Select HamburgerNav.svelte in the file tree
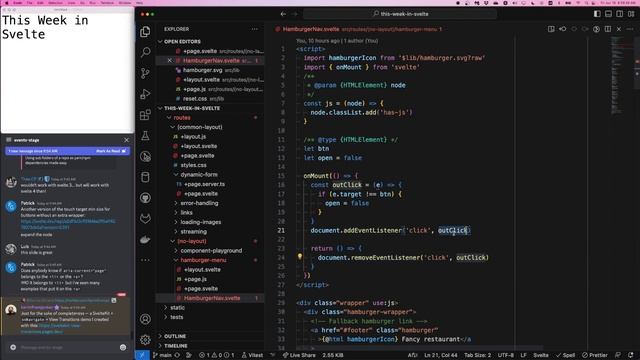 212,298
